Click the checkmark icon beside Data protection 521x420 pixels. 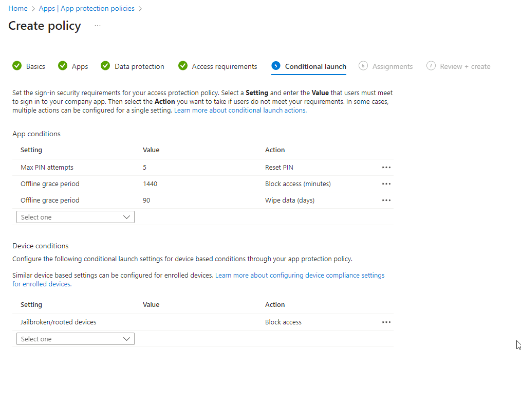click(x=105, y=66)
